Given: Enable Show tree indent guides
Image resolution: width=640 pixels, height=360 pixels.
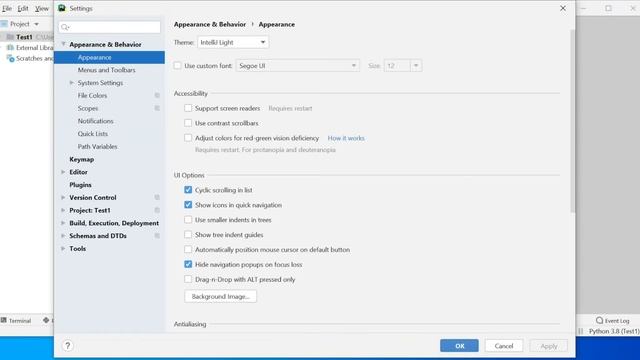Looking at the screenshot, I should [x=188, y=235].
